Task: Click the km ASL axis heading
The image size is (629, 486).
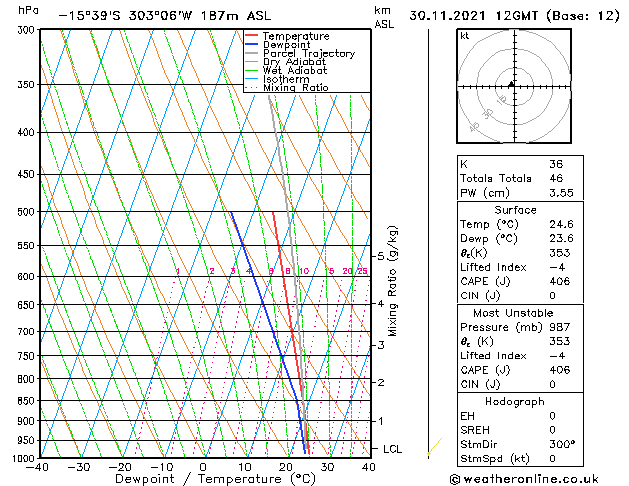Action: (x=384, y=17)
